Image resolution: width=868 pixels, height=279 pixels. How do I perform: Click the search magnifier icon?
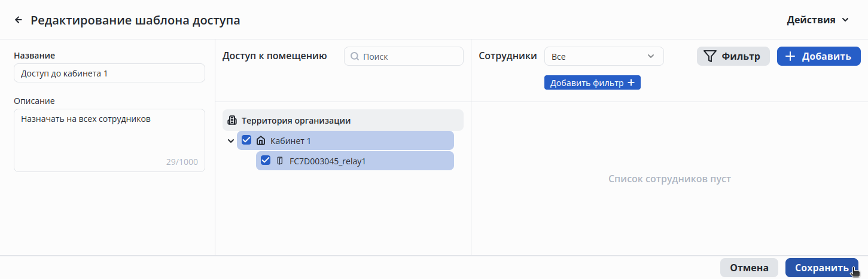point(354,57)
